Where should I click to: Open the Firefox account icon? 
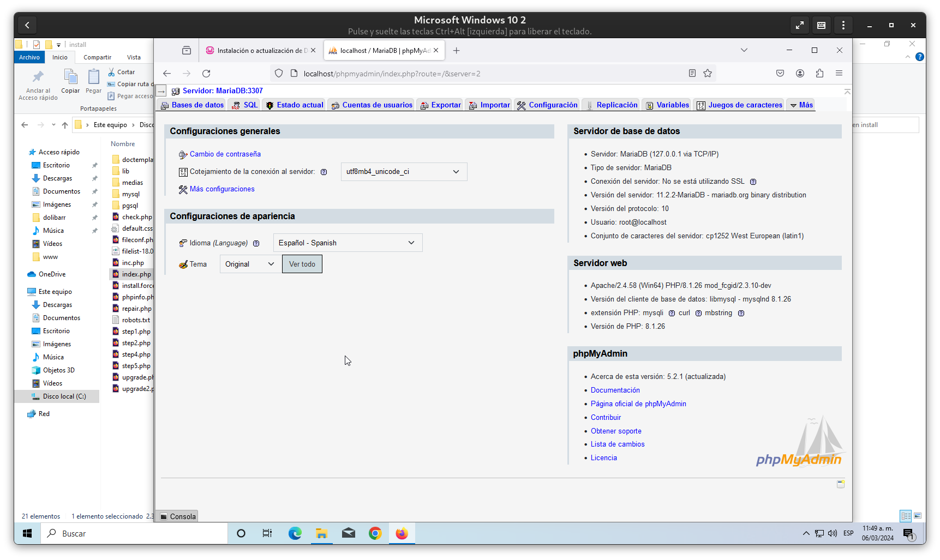800,74
